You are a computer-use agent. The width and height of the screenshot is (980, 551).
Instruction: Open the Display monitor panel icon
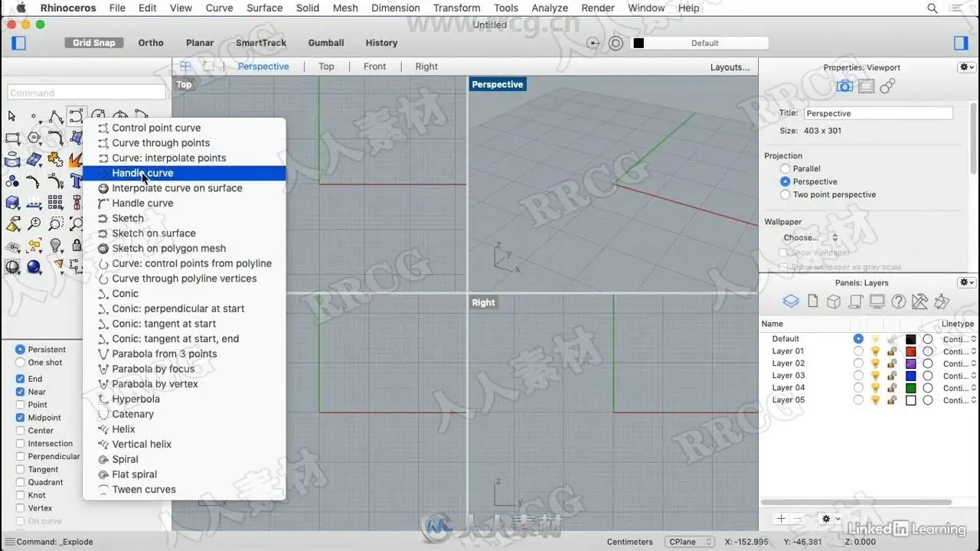(877, 302)
